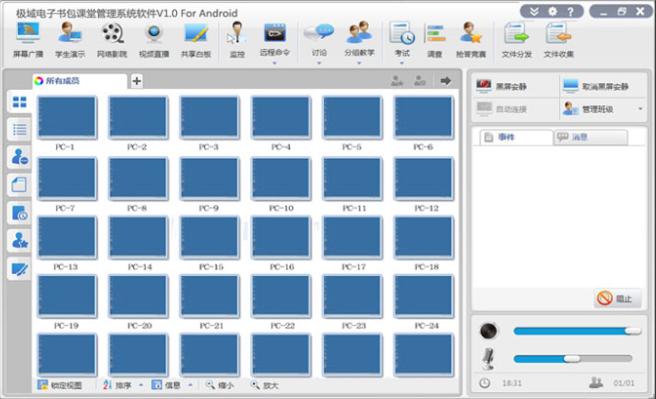Start 屏幕广播 screen broadcast
656x399 pixels.
coord(28,40)
